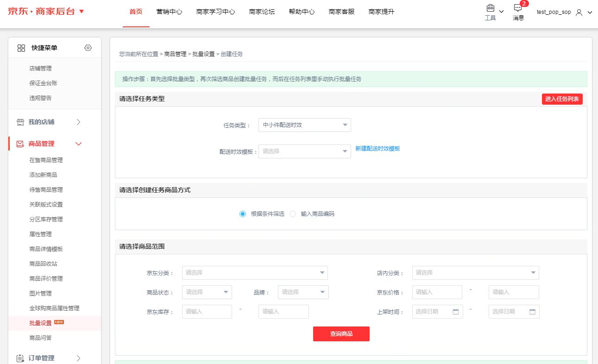Open the 营销中心 menu
Image resolution: width=598 pixels, height=364 pixels.
170,12
